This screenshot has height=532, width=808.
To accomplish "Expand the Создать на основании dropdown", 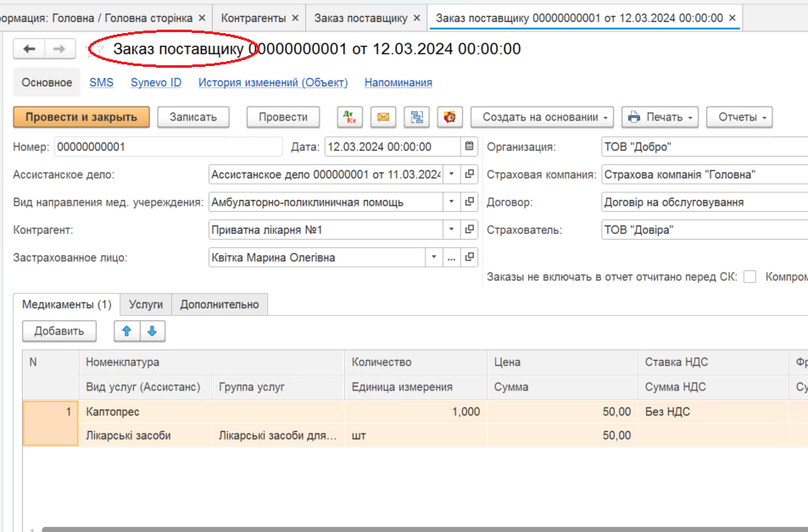I will point(543,117).
